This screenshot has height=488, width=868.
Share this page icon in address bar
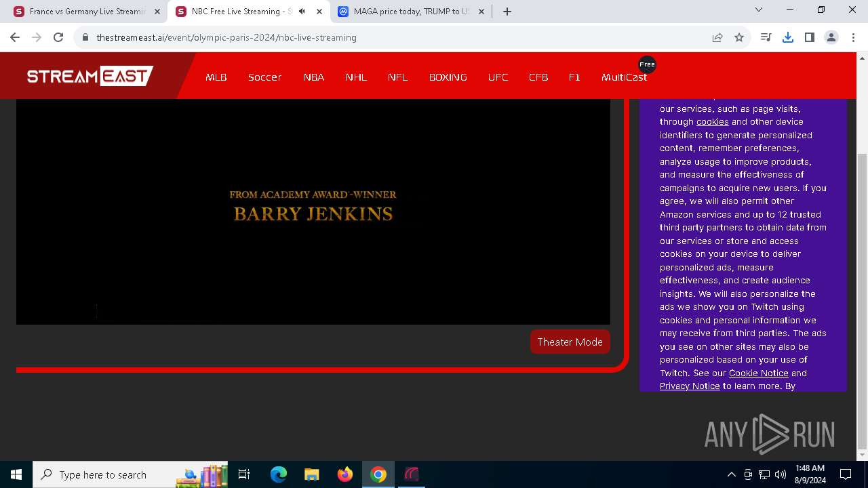(x=717, y=37)
